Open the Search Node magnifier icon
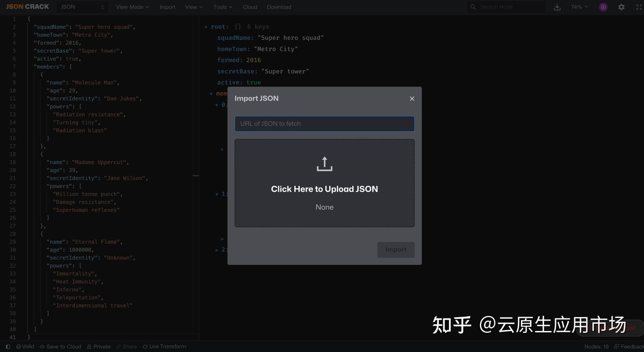Image resolution: width=644 pixels, height=352 pixels. 473,7
